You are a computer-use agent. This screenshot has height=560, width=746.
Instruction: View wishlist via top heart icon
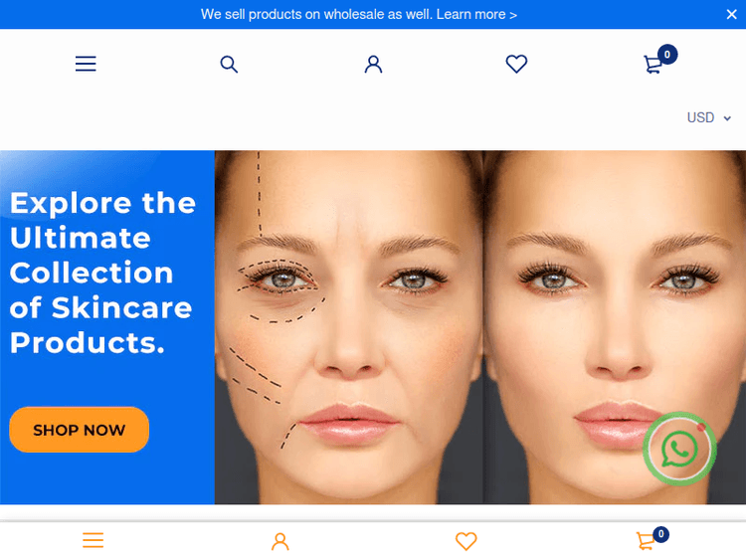(x=516, y=64)
